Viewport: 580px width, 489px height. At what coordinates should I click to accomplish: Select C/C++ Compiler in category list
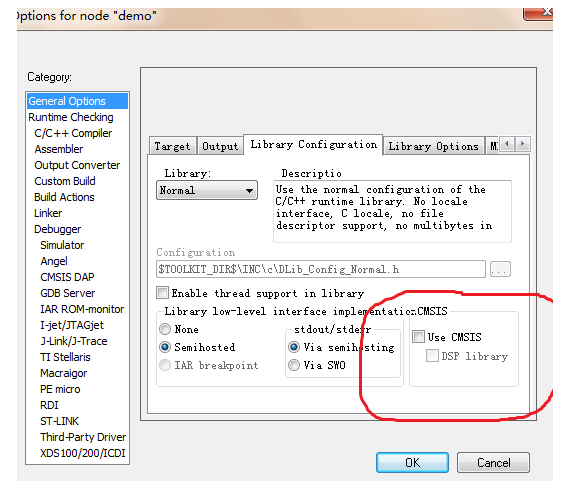[73, 133]
